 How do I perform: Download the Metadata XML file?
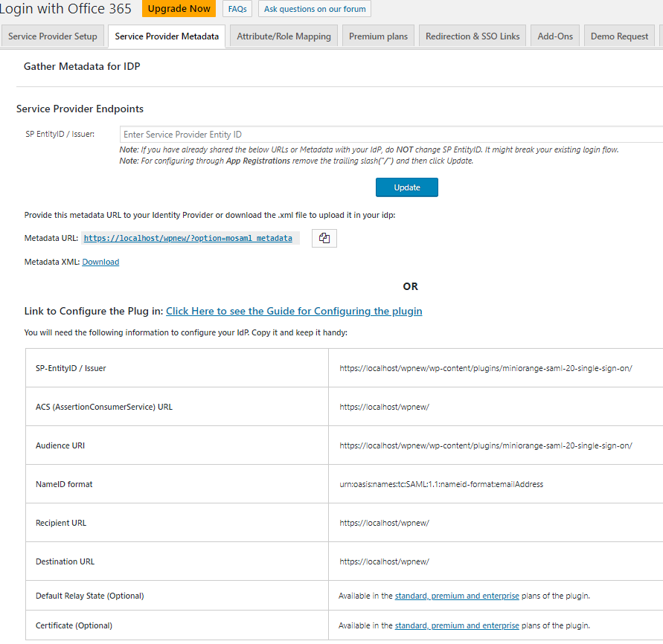[x=100, y=261]
